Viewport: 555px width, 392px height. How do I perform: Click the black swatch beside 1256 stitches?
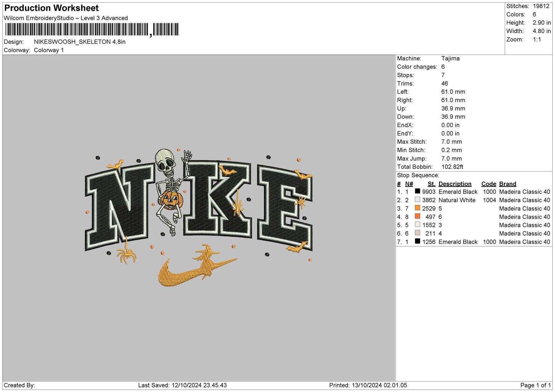coord(417,241)
